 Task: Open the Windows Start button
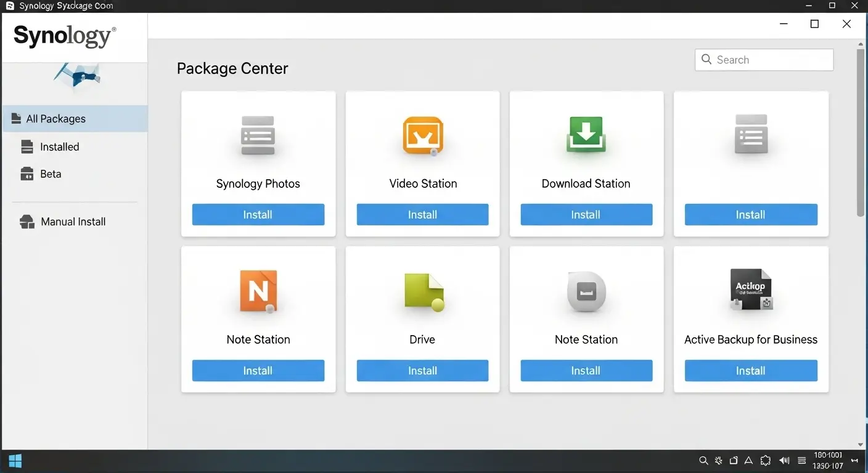pyautogui.click(x=15, y=461)
